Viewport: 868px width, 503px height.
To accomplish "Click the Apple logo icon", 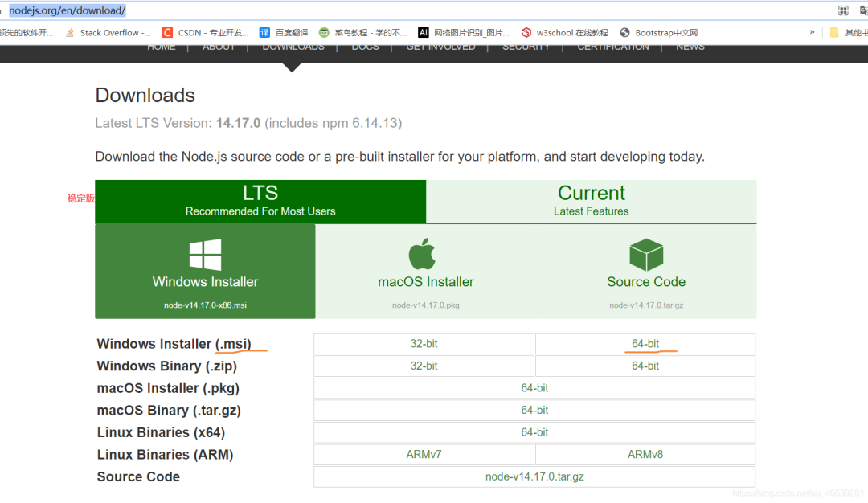I will point(422,253).
